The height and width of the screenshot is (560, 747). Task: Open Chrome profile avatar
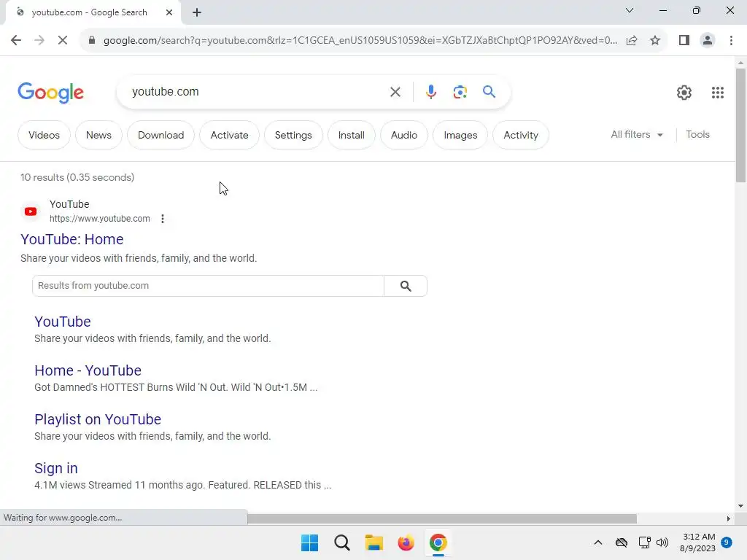tap(708, 41)
